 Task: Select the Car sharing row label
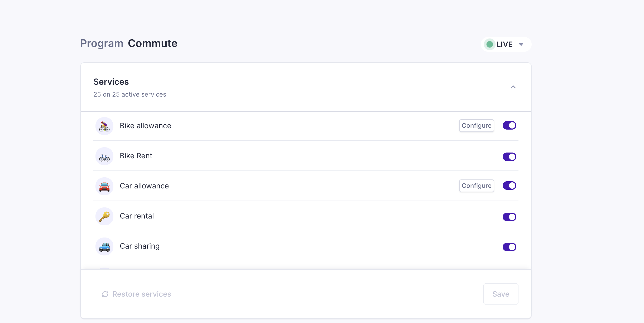[140, 246]
